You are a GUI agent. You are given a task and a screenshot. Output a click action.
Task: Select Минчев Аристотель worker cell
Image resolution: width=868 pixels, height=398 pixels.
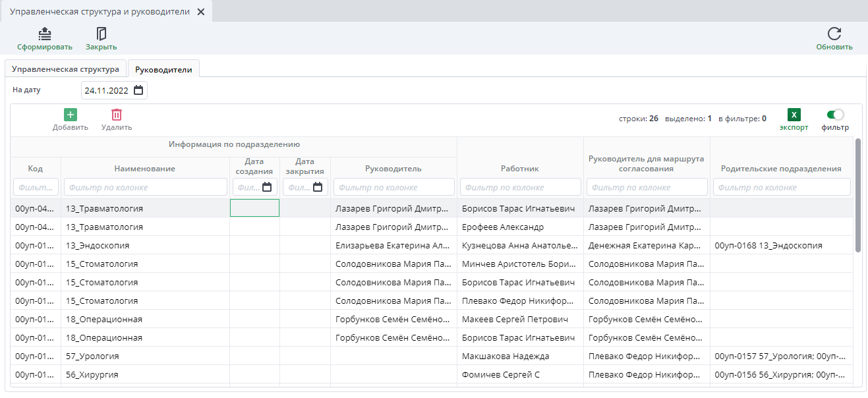coord(520,264)
